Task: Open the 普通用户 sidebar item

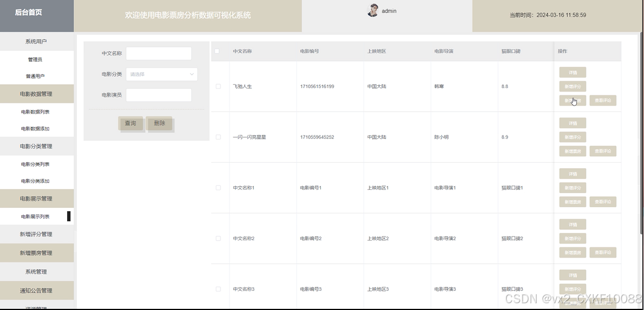Action: pos(36,76)
